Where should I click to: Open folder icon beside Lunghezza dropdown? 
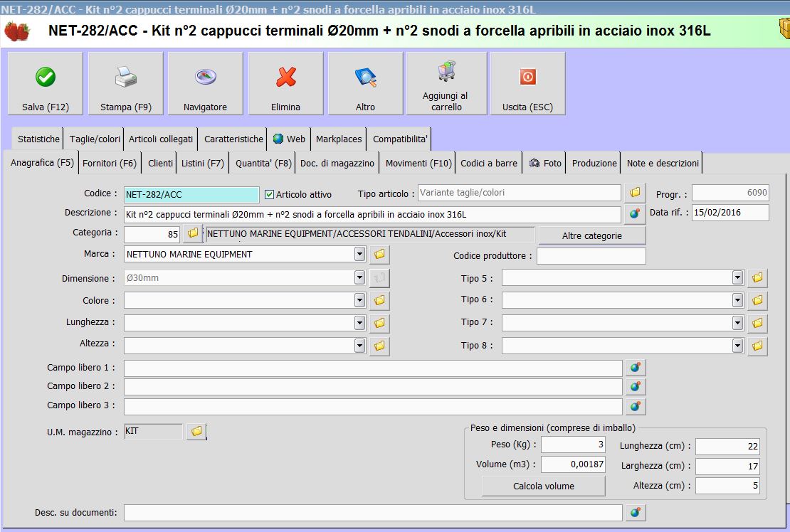point(379,323)
